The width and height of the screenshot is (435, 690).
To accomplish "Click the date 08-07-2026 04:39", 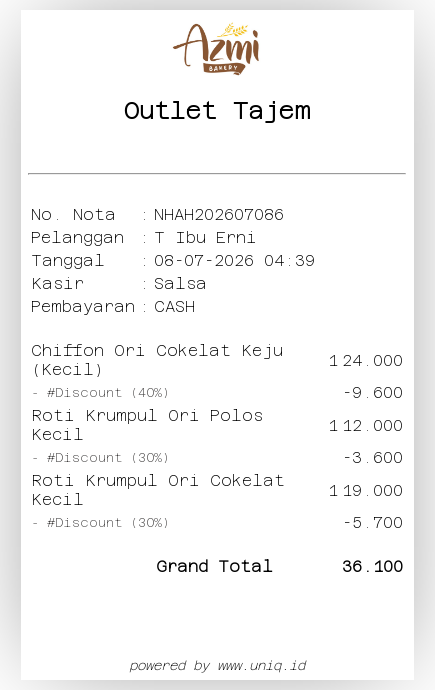I will (234, 261).
